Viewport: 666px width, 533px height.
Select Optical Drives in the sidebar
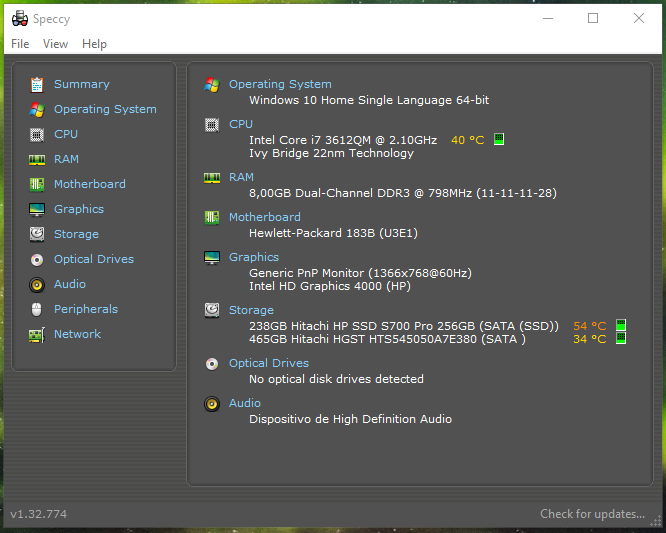coord(93,259)
